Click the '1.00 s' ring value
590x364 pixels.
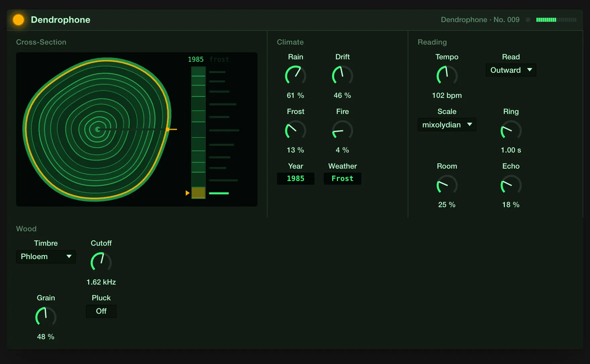[x=511, y=150]
